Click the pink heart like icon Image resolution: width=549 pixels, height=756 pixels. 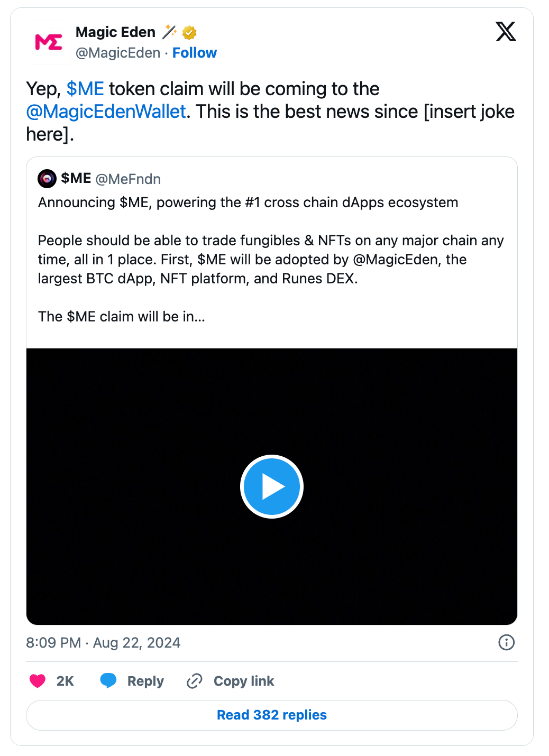tap(38, 681)
